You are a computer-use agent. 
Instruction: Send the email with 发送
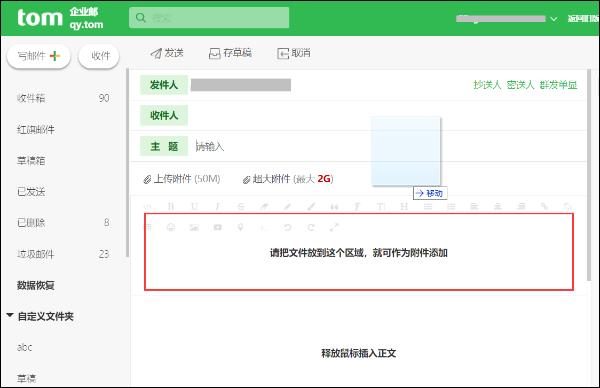[x=167, y=53]
